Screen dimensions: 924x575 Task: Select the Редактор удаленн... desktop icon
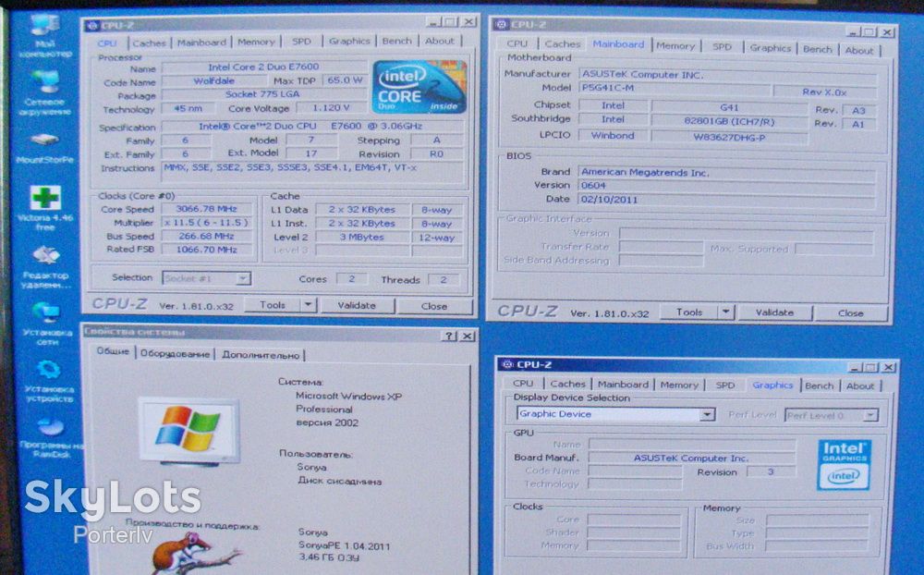tap(45, 268)
